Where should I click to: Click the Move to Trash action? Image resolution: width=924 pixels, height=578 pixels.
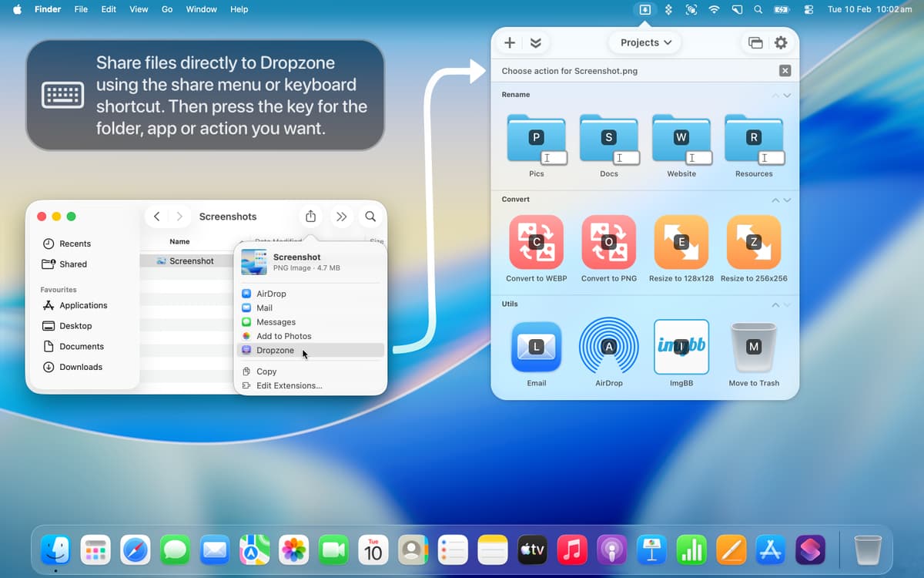click(753, 347)
